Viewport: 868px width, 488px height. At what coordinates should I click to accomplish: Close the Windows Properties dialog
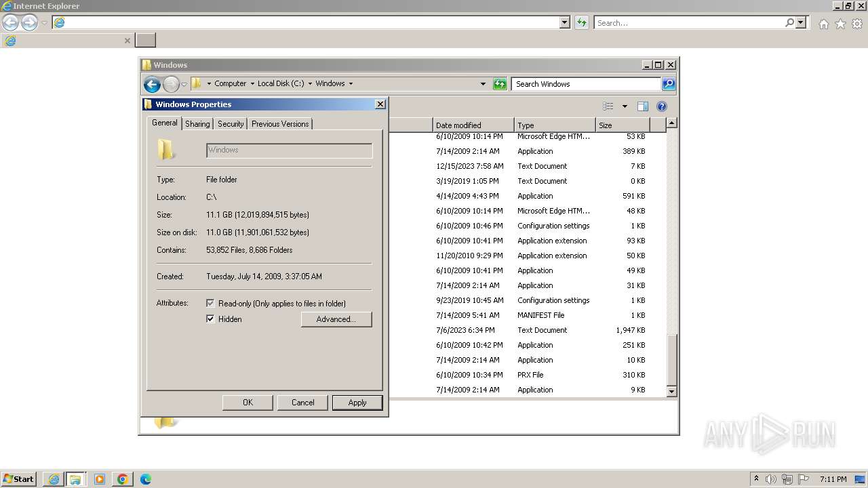[380, 104]
